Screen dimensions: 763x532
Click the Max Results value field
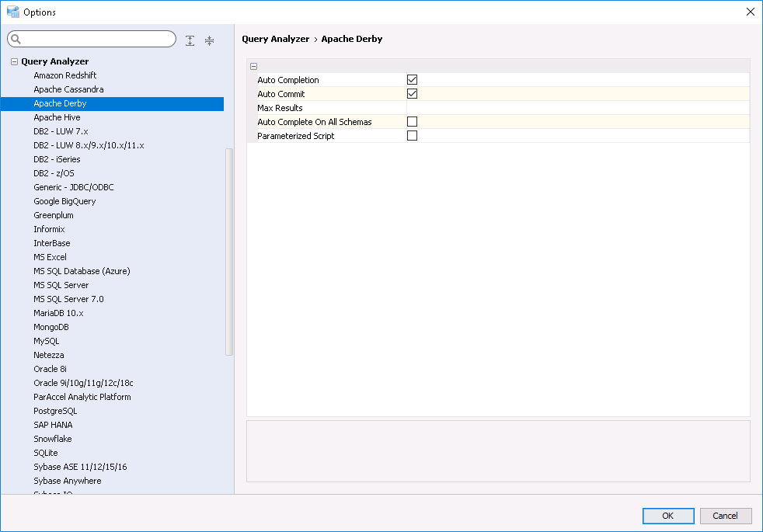pyautogui.click(x=577, y=108)
